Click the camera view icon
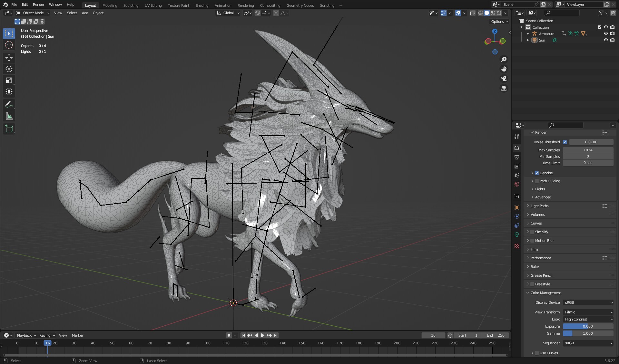 tap(504, 79)
